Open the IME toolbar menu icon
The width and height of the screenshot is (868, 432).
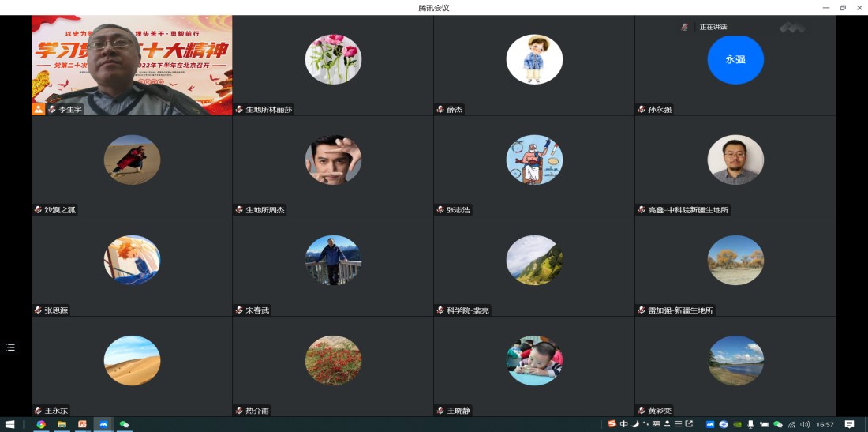coord(678,424)
